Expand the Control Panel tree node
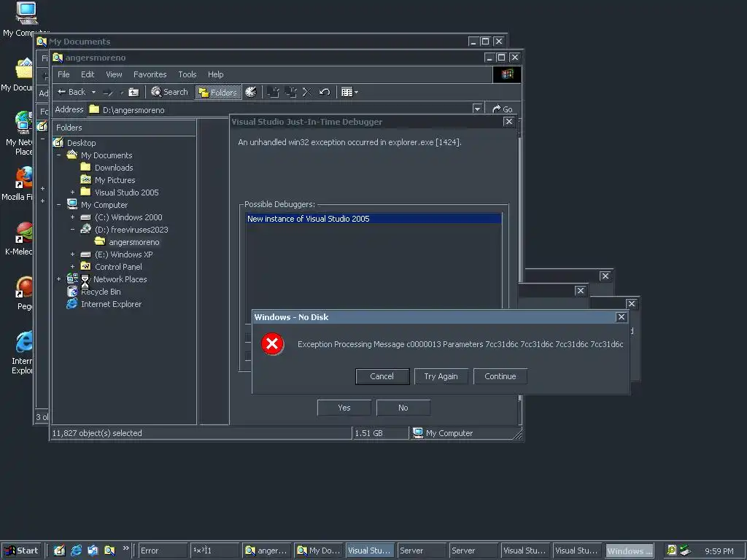 72,267
